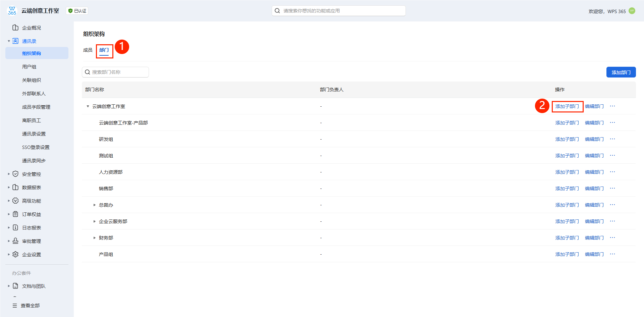Click the 订单权益 sidebar icon
This screenshot has height=317, width=644.
[15, 214]
